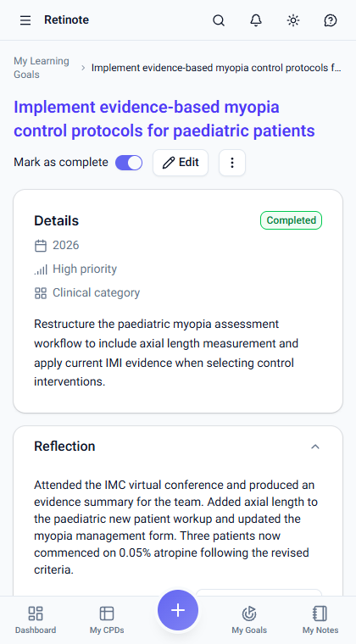Screen dimensions: 356x644
Task: Open search with the magnifier icon
Action: point(219,20)
